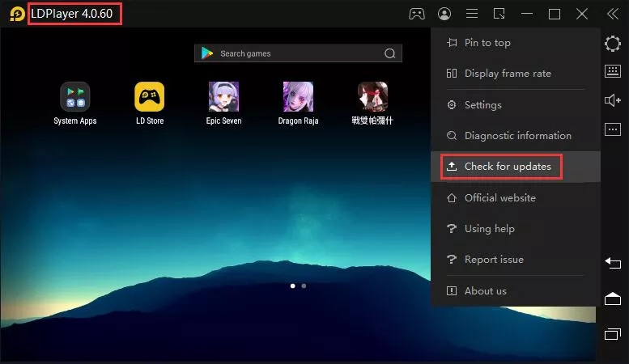Launch the 戰雙帕彌什 game
629x364 pixels.
pos(372,104)
